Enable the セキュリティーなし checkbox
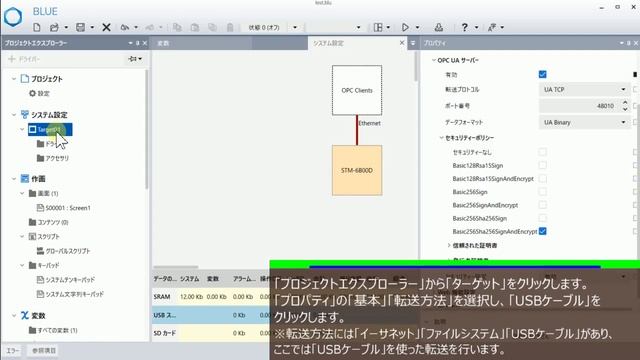The image size is (640, 360). 542,152
